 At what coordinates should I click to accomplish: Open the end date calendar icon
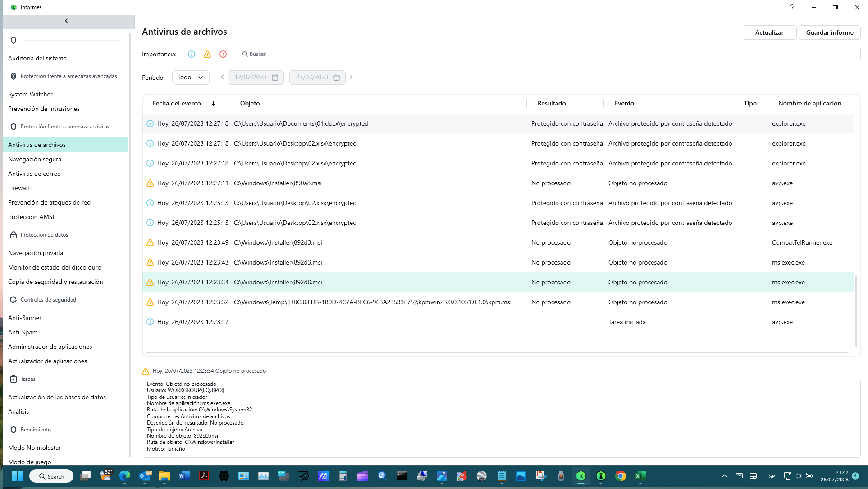(337, 78)
